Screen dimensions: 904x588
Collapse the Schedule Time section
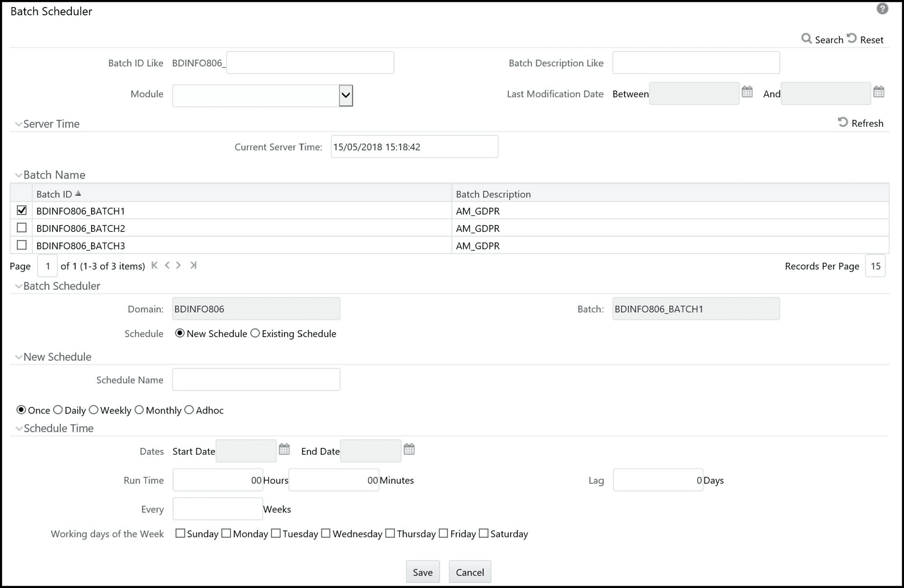[18, 428]
